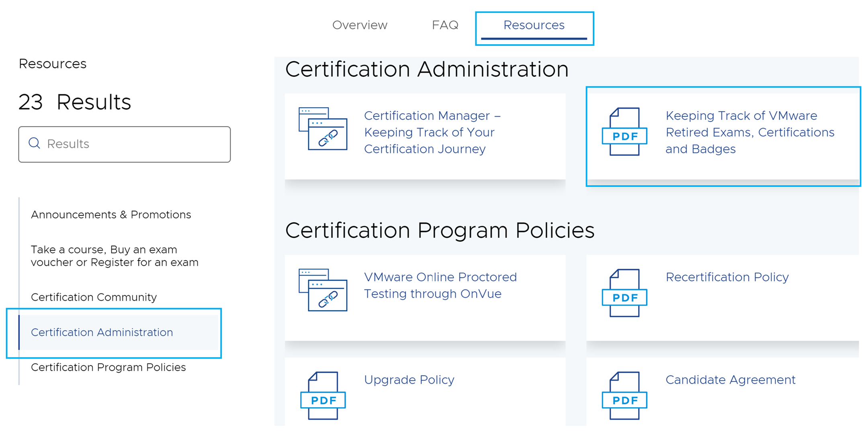Click the Certification Manager web link icon

click(323, 129)
